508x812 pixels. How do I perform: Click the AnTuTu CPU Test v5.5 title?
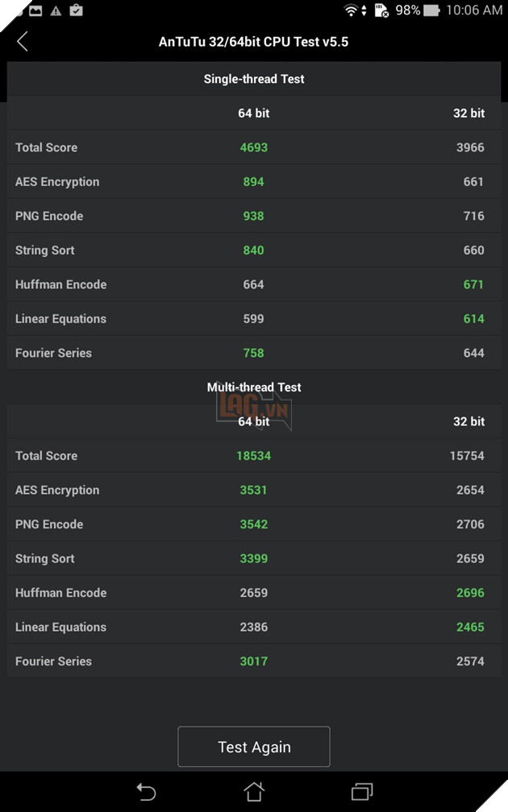(254, 42)
